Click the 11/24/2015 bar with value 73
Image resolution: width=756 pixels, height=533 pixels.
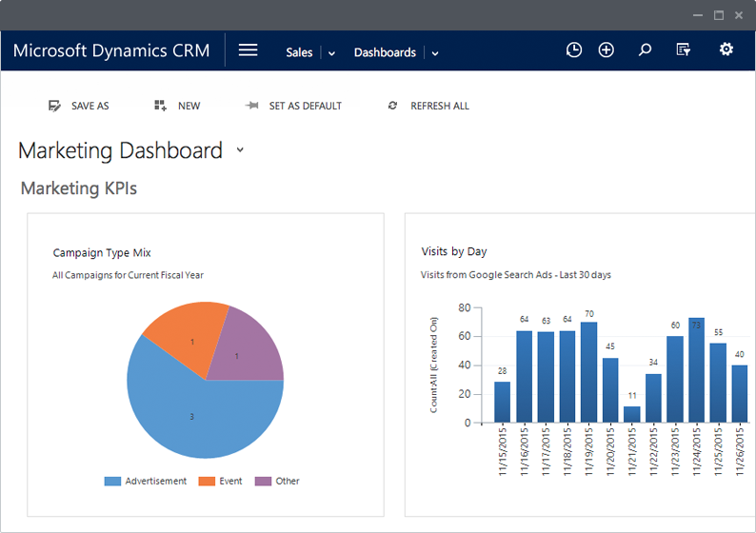[697, 370]
